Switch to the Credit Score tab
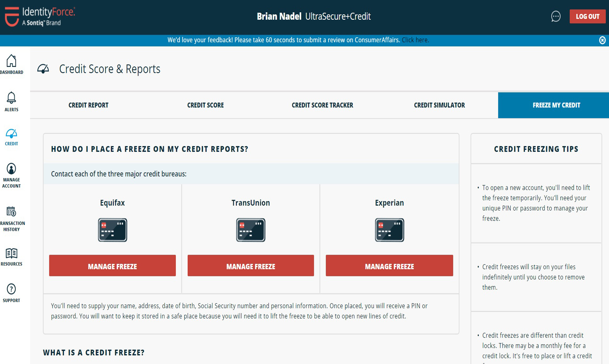Screen dimensions: 609x364 point(206,105)
